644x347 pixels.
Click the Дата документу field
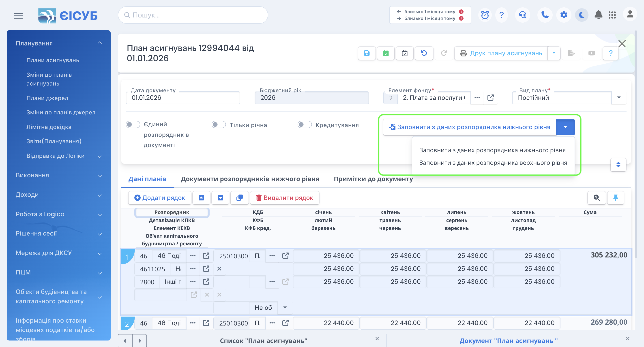[183, 98]
